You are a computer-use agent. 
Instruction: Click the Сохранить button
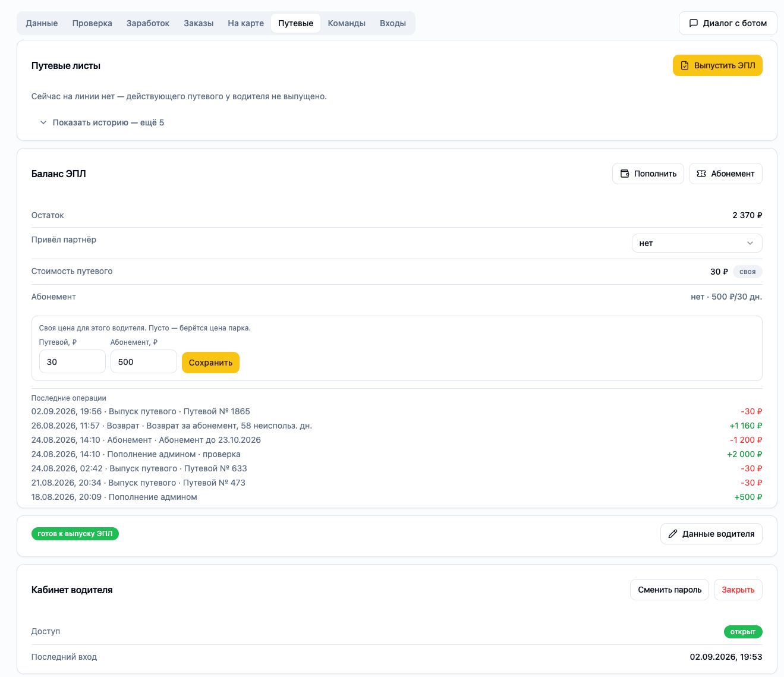click(x=210, y=363)
